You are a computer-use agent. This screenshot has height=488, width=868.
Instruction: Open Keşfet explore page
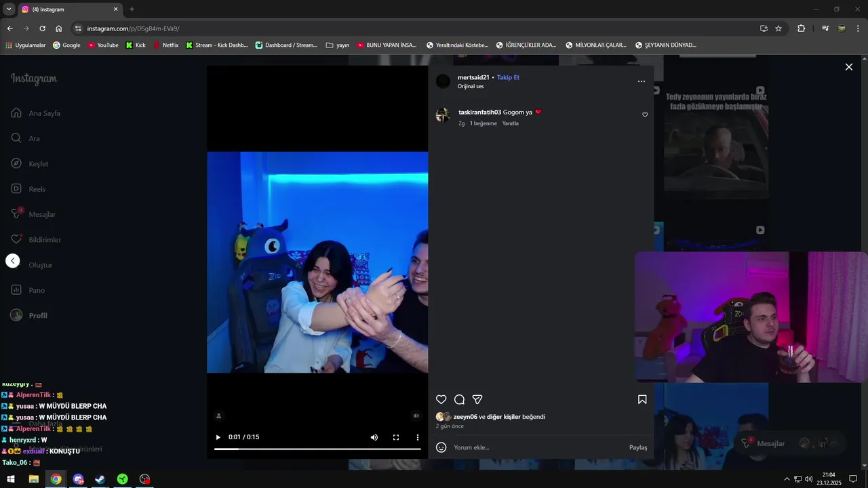tap(30, 163)
